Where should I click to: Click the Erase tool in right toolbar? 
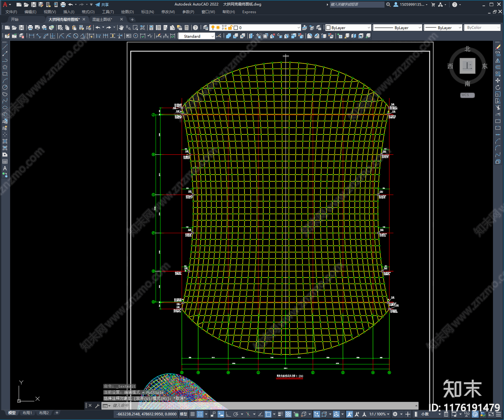tap(498, 47)
